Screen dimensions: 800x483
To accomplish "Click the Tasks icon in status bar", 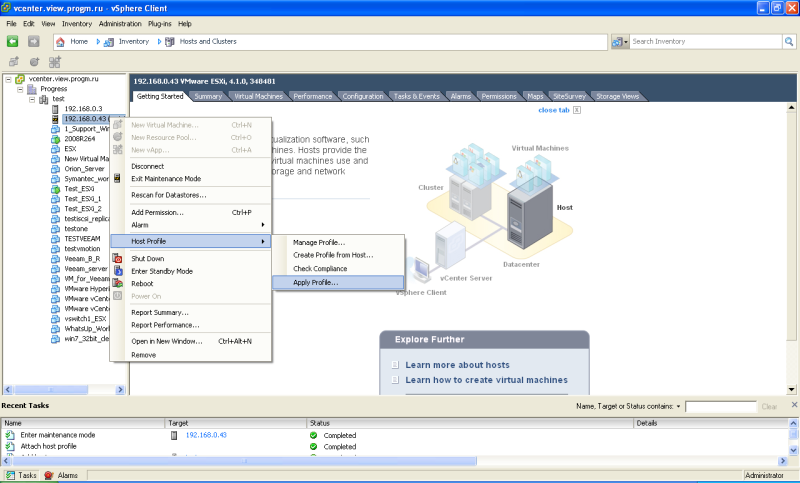I will [10, 475].
